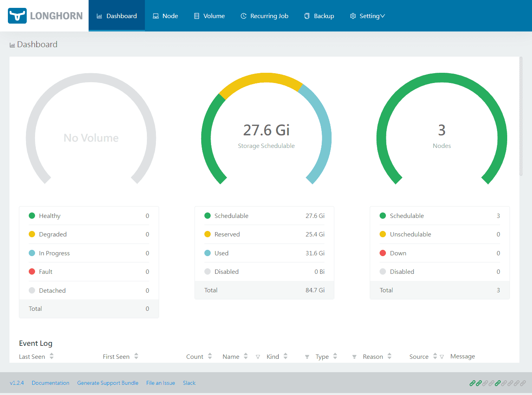Expand the Setting dropdown menu
This screenshot has height=395, width=532.
click(x=367, y=16)
